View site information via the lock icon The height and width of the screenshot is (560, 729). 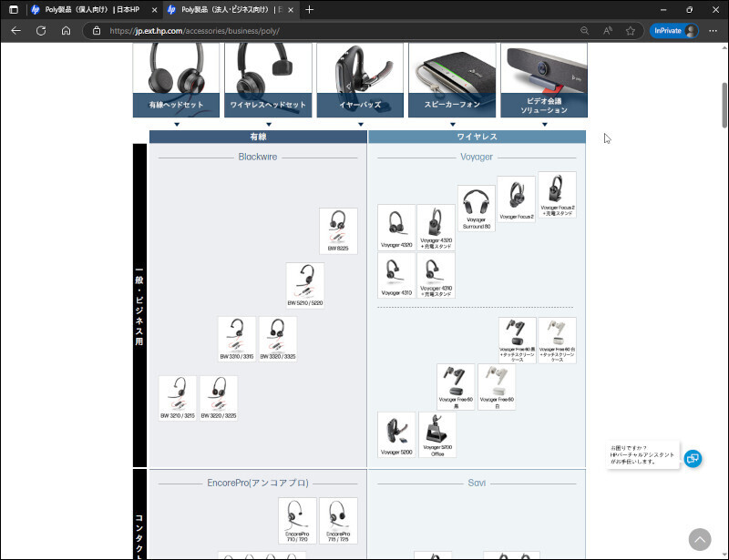point(97,31)
